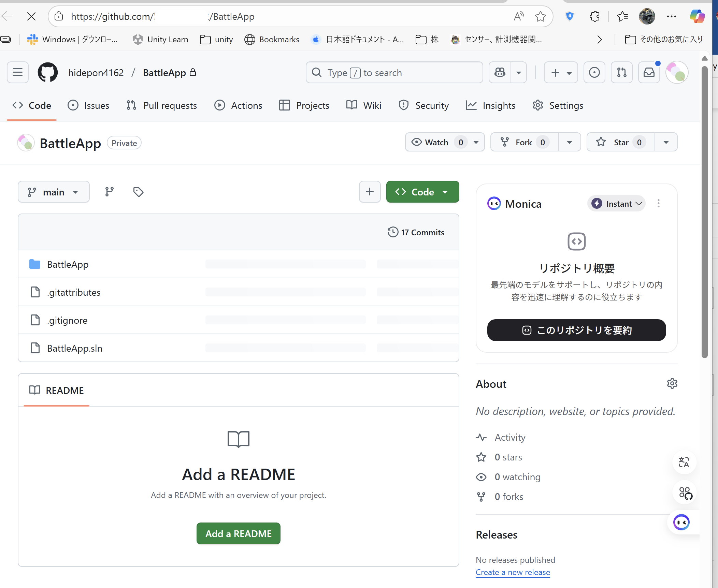
Task: Switch to the Actions tab
Action: [x=238, y=105]
